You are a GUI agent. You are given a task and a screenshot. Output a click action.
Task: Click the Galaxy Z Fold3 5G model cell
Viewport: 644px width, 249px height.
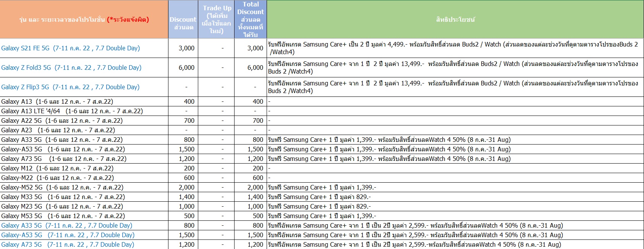(x=84, y=67)
